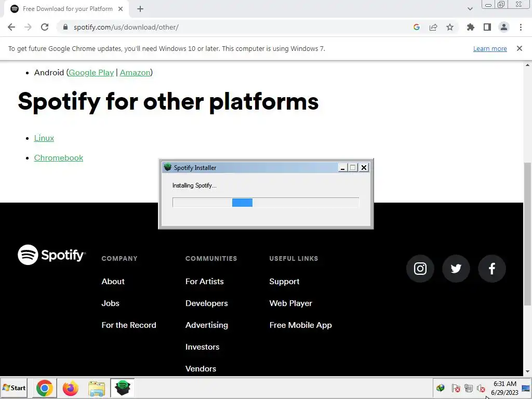The height and width of the screenshot is (399, 532).
Task: Open Free Mobile App link
Action: click(301, 325)
